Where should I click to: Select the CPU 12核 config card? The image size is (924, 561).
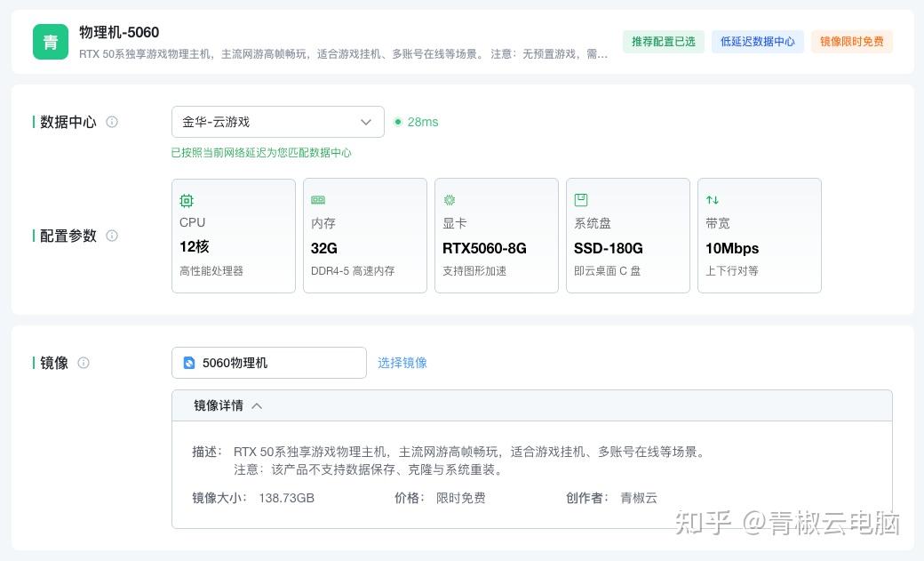pyautogui.click(x=234, y=236)
